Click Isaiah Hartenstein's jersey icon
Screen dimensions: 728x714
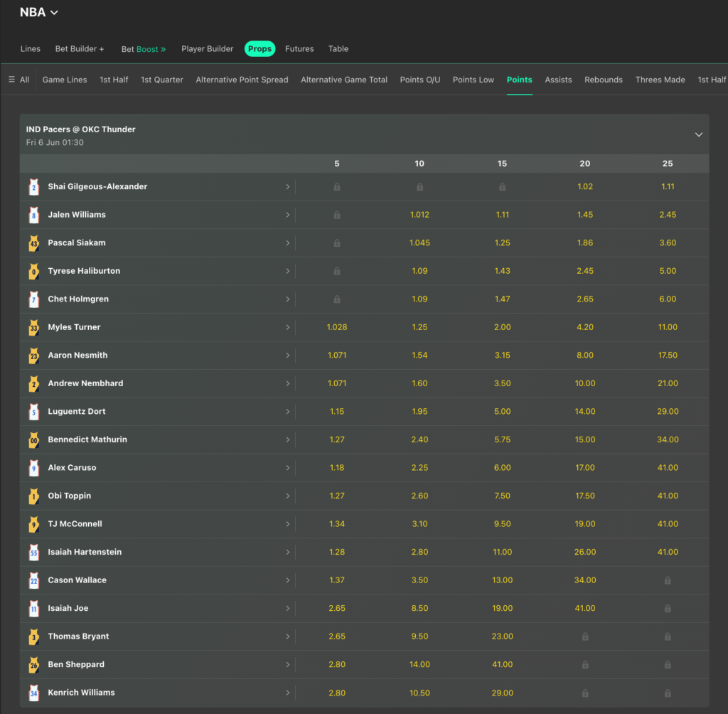[x=33, y=553]
